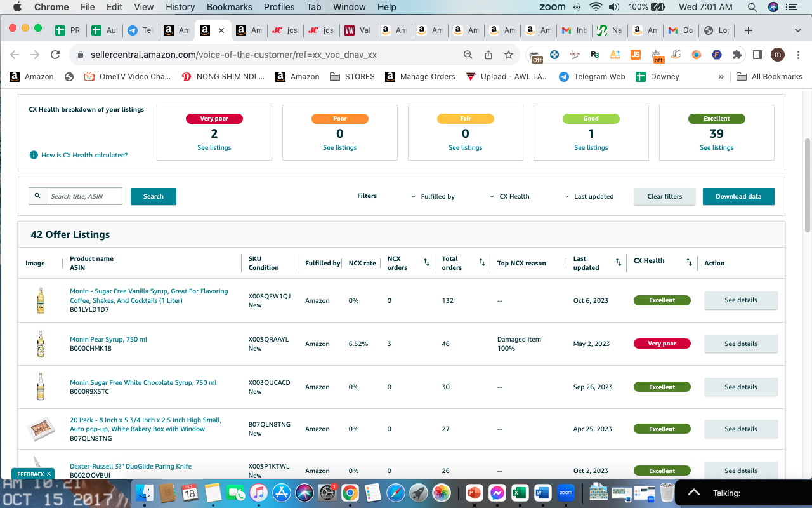Screen dimensions: 812x508
Task: Open the File menu
Action: tap(88, 7)
